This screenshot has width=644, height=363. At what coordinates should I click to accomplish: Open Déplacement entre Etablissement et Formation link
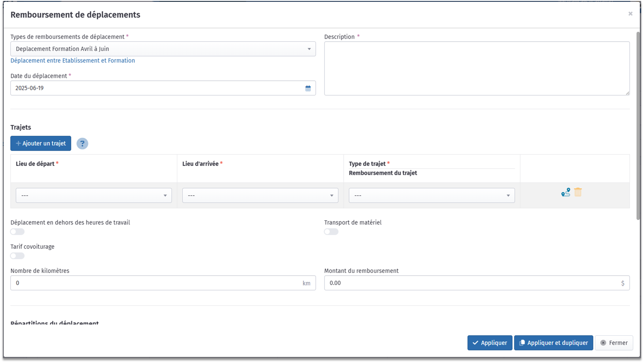72,61
